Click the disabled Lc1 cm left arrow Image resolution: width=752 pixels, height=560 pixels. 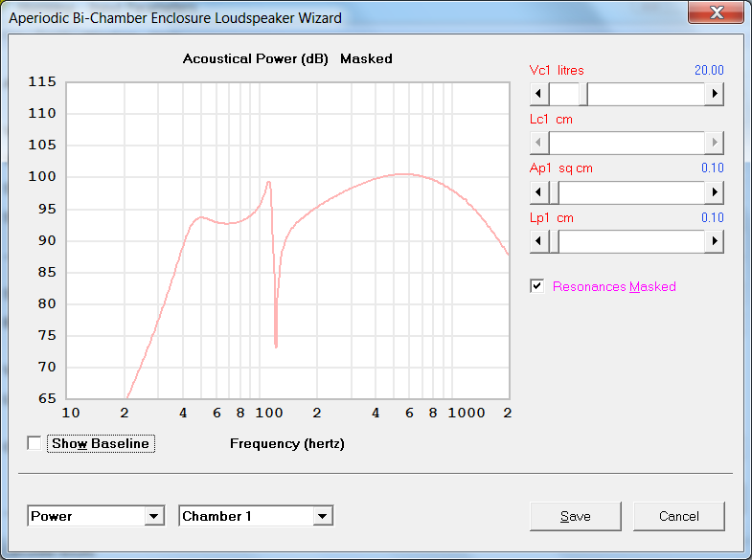tap(539, 143)
